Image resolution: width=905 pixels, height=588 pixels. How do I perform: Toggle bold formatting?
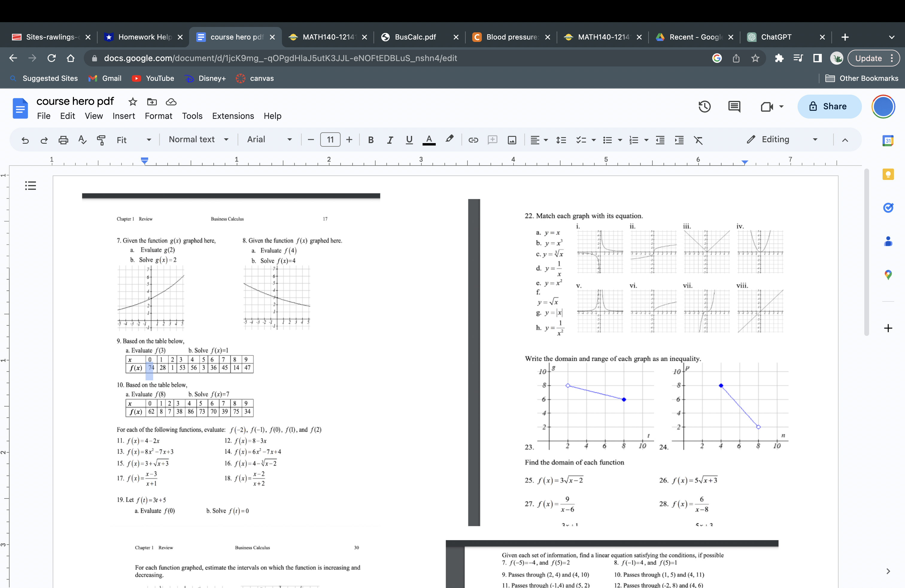(371, 140)
